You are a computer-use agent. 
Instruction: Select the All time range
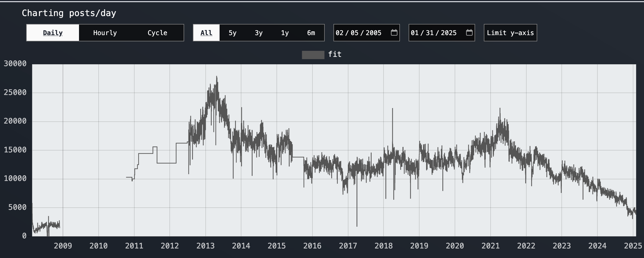point(206,33)
